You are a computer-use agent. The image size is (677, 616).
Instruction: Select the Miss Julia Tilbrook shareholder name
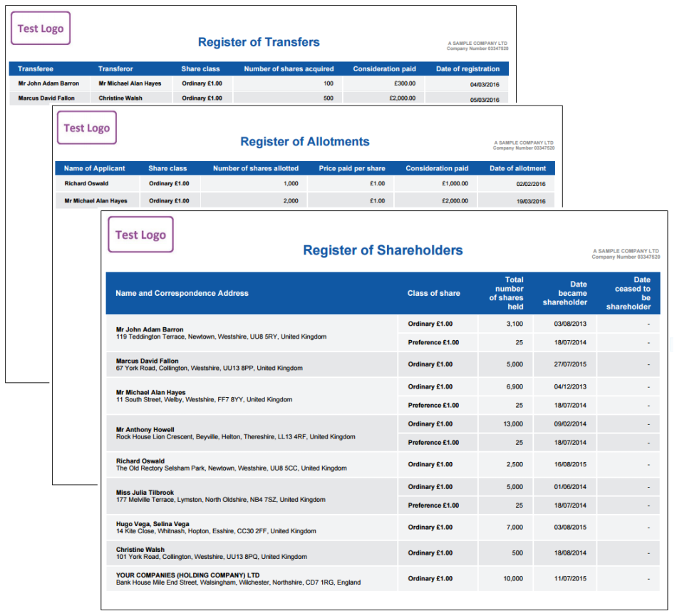click(145, 492)
